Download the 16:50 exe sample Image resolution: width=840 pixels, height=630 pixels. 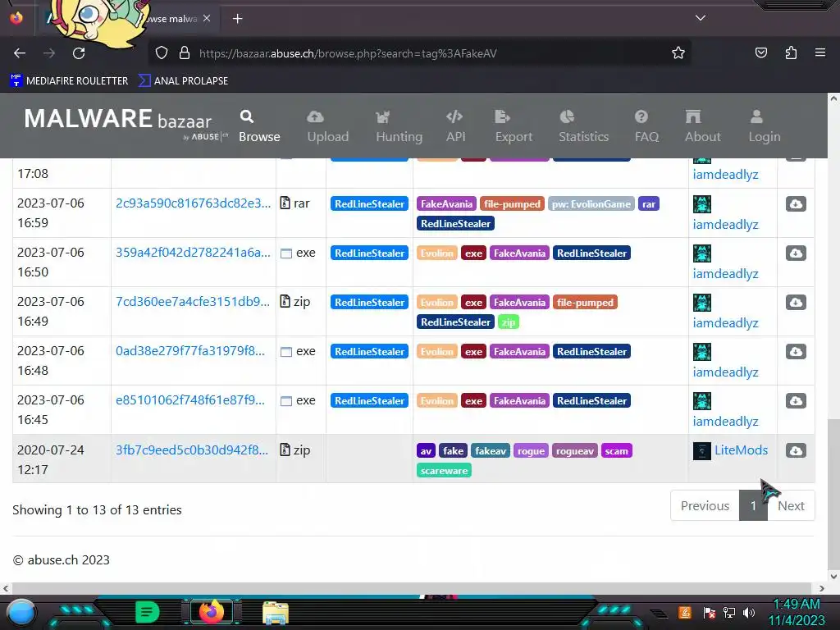coord(796,253)
